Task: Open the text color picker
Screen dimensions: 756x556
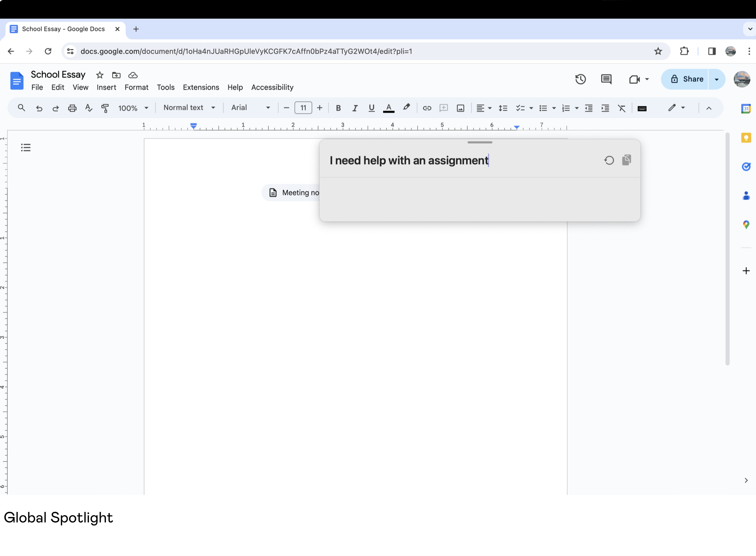Action: pos(388,108)
